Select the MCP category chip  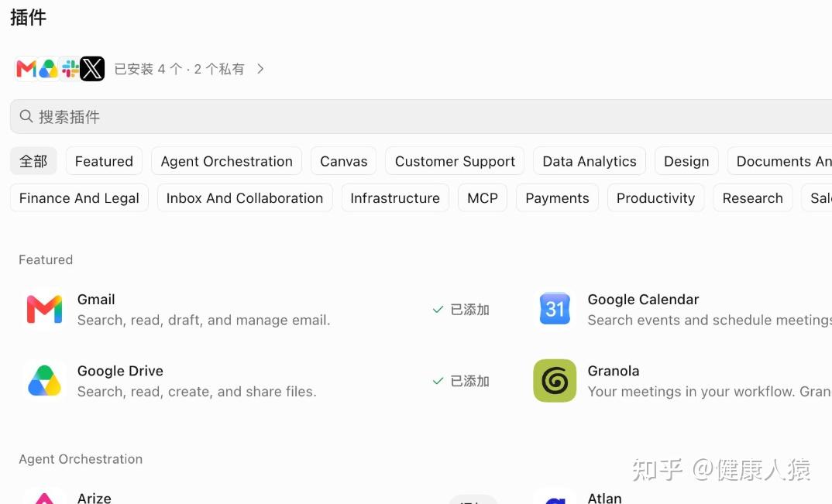483,198
